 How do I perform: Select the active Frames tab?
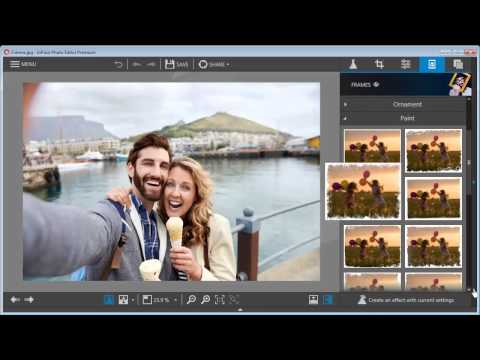432,64
